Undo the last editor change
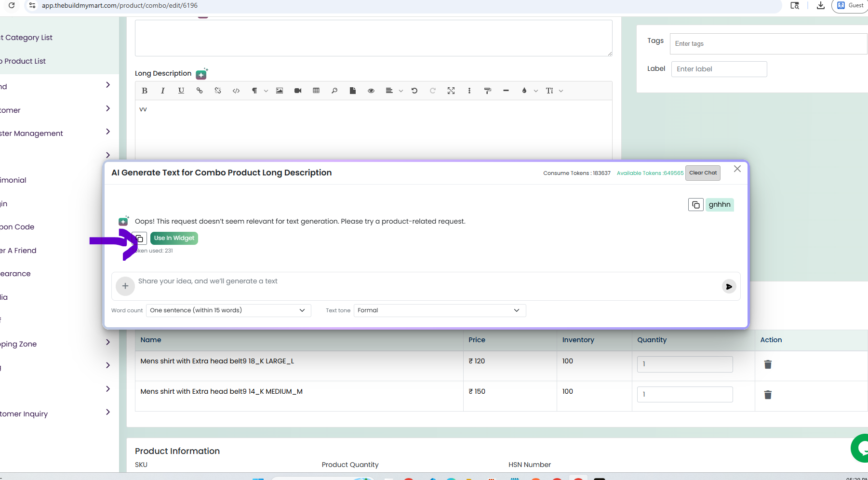 coord(414,91)
